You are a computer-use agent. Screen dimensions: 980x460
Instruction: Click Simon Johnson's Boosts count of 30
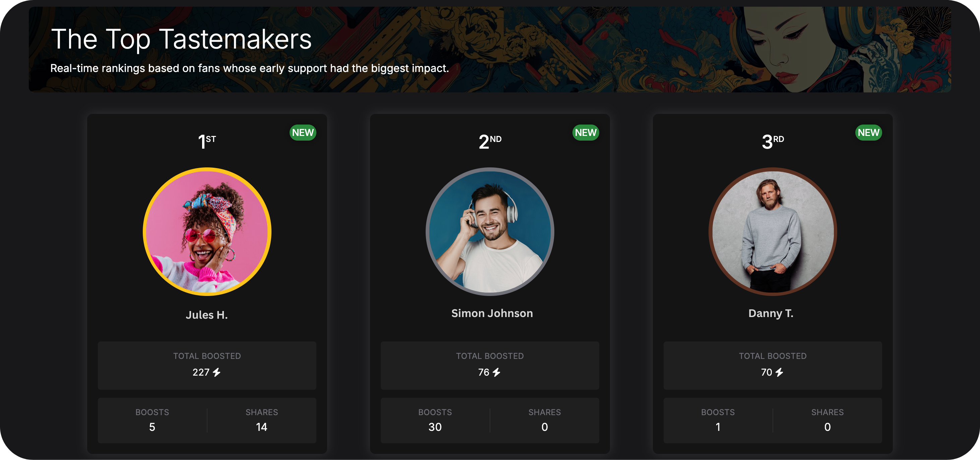[x=435, y=427]
